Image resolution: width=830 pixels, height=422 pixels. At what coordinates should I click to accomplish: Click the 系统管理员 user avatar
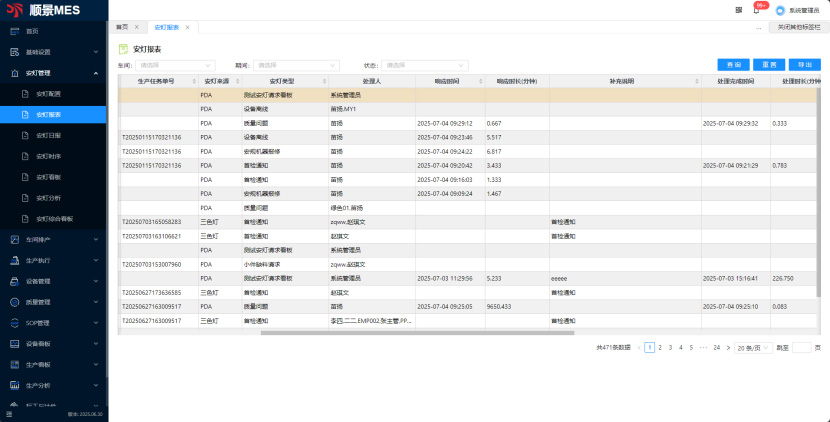click(x=780, y=10)
